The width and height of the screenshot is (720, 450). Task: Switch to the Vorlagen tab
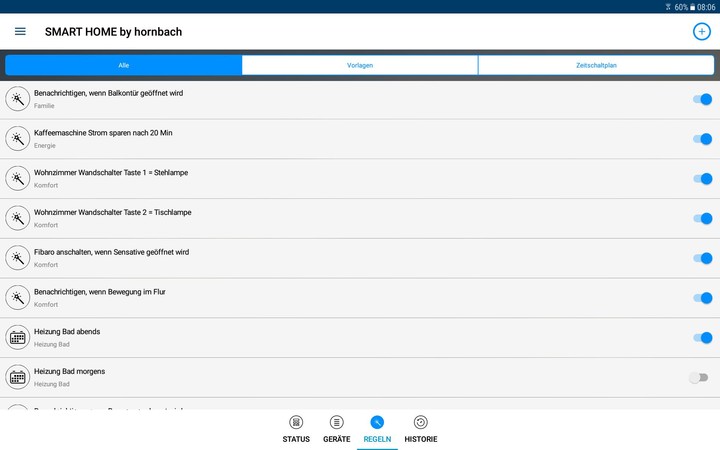pyautogui.click(x=360, y=65)
